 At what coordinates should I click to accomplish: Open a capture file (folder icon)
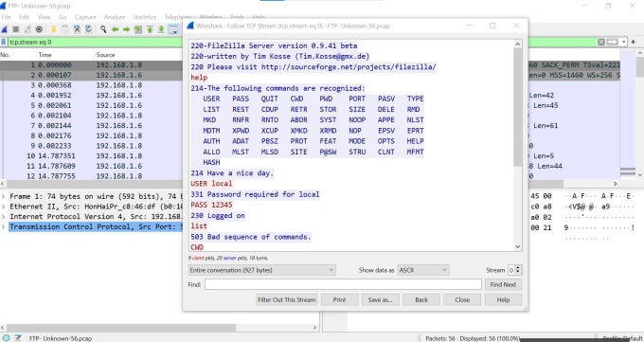coord(53,29)
